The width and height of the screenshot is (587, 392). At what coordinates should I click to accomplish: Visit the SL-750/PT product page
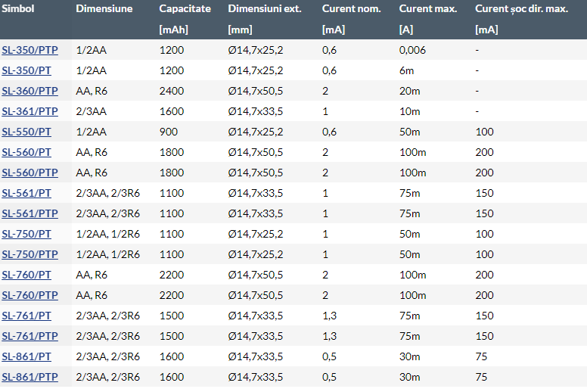pos(26,234)
